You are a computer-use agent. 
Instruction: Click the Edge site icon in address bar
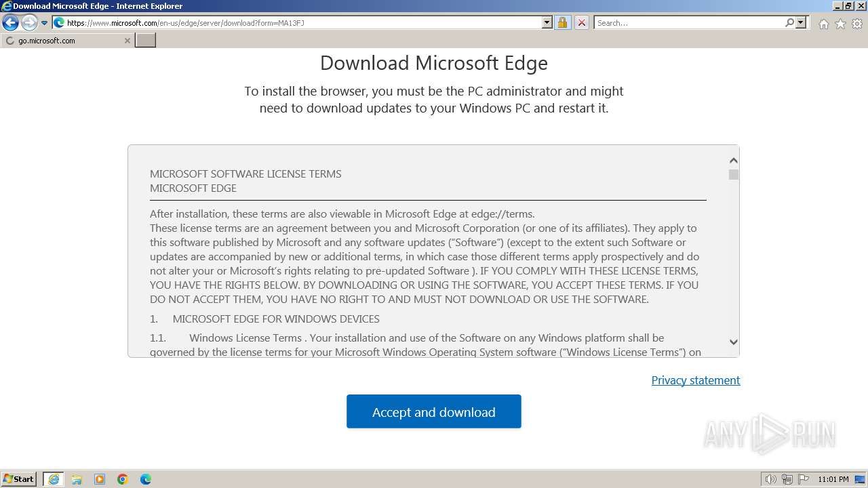(x=59, y=22)
